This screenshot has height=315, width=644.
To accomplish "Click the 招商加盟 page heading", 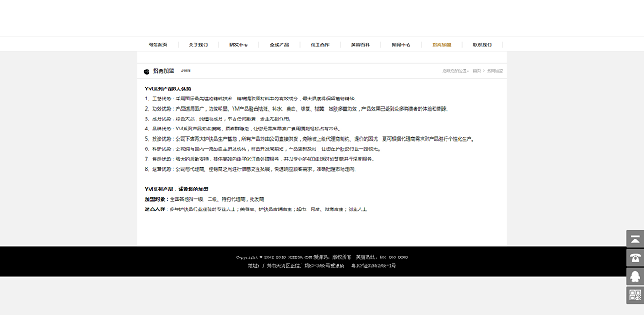I will [x=163, y=70].
